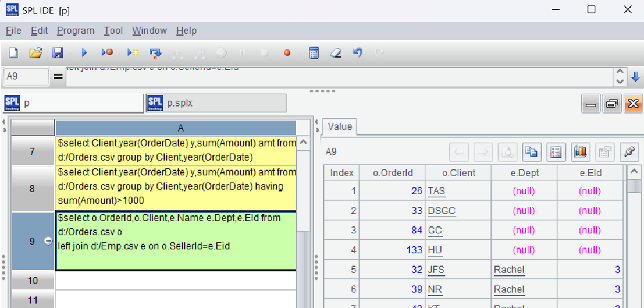Click the blue undo arrow icon

[358, 53]
